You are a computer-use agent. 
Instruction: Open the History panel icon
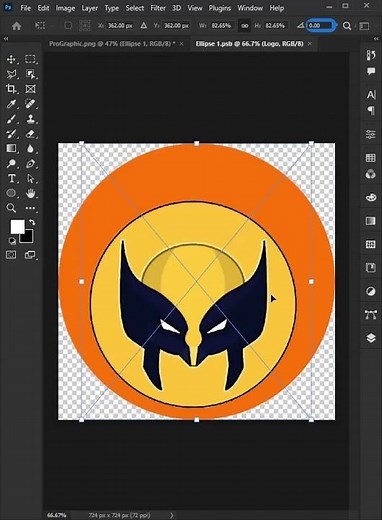point(371,55)
